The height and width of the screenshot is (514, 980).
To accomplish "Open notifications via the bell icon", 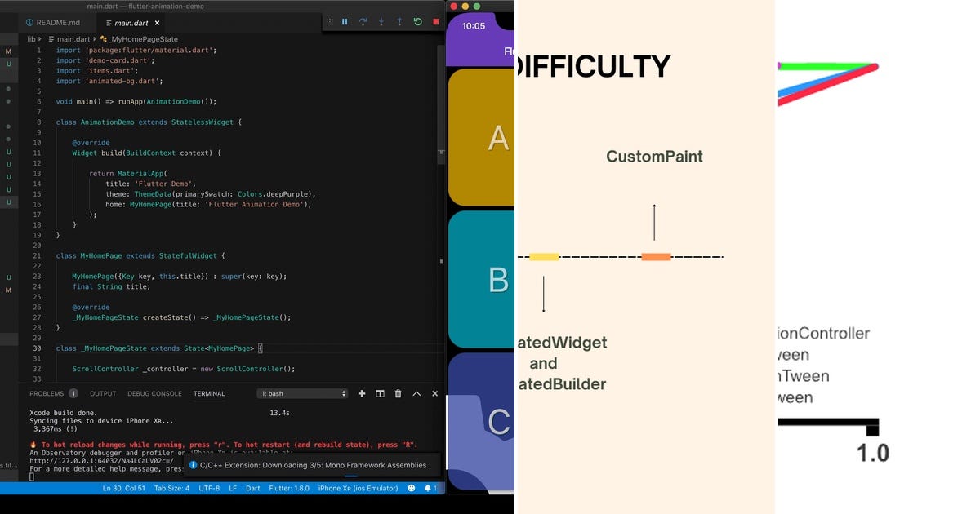I will (430, 488).
